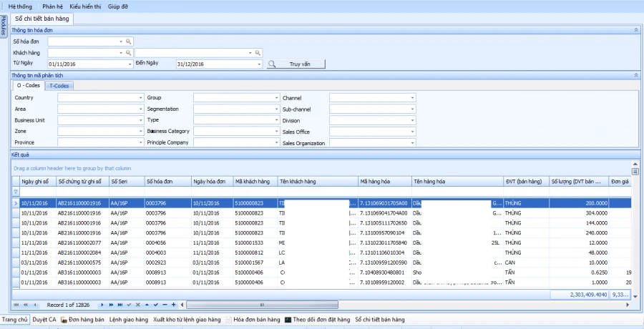Open the Số hóa đơn dropdown
This screenshot has height=329, width=644.
[121, 41]
